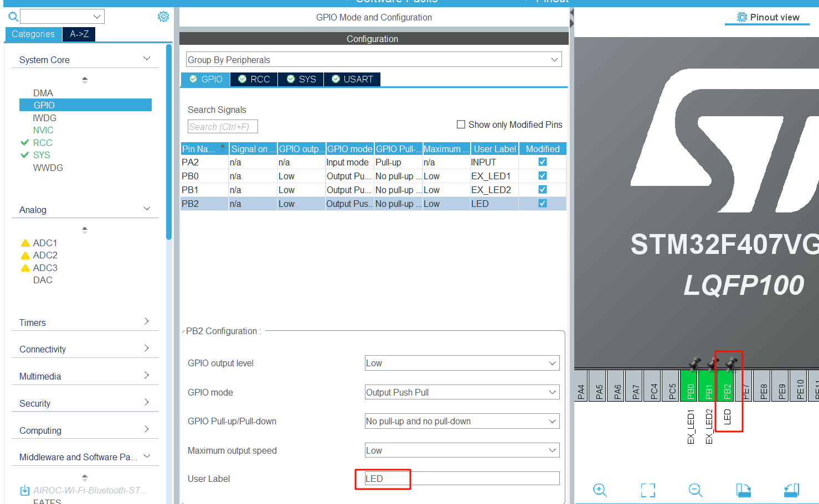Select the PC4 pin on chip
819x504 pixels.
[x=653, y=386]
